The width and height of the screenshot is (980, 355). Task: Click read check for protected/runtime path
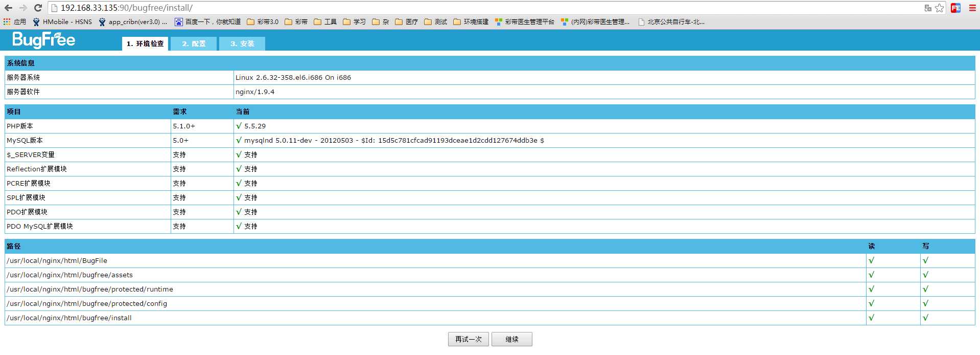point(871,289)
